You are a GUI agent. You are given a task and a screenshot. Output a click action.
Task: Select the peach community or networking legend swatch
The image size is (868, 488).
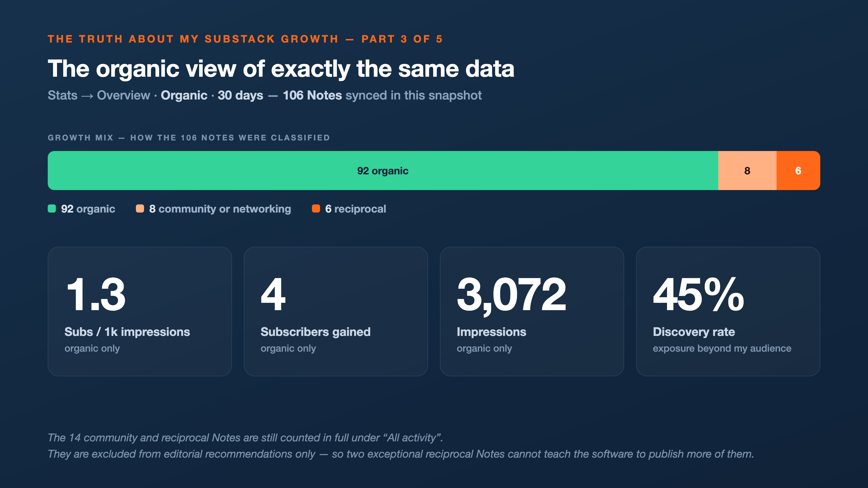tap(140, 209)
